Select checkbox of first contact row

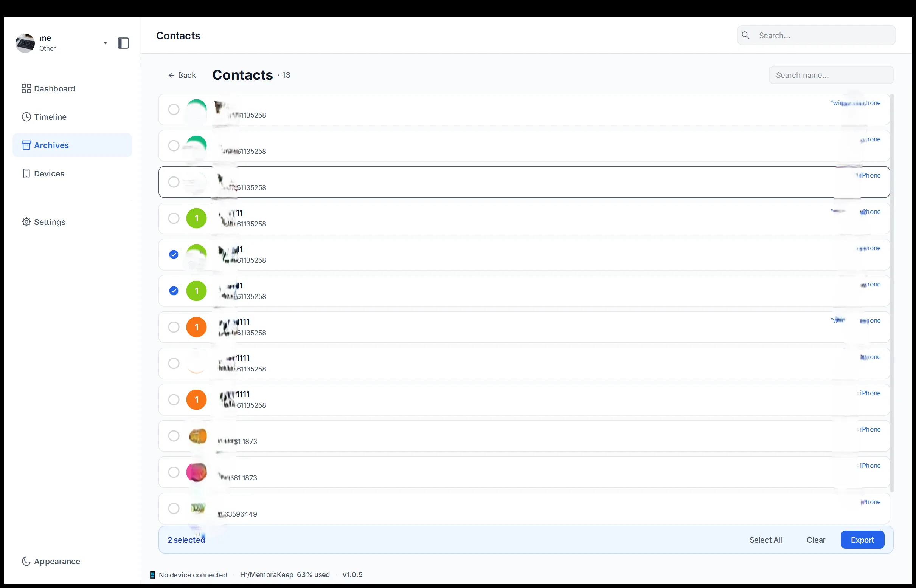[x=174, y=109]
